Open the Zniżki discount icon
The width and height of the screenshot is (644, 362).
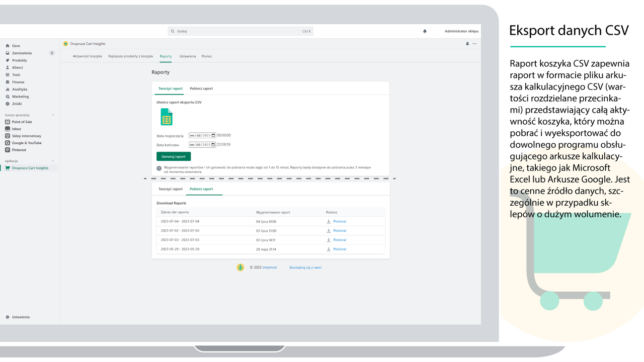(x=8, y=104)
